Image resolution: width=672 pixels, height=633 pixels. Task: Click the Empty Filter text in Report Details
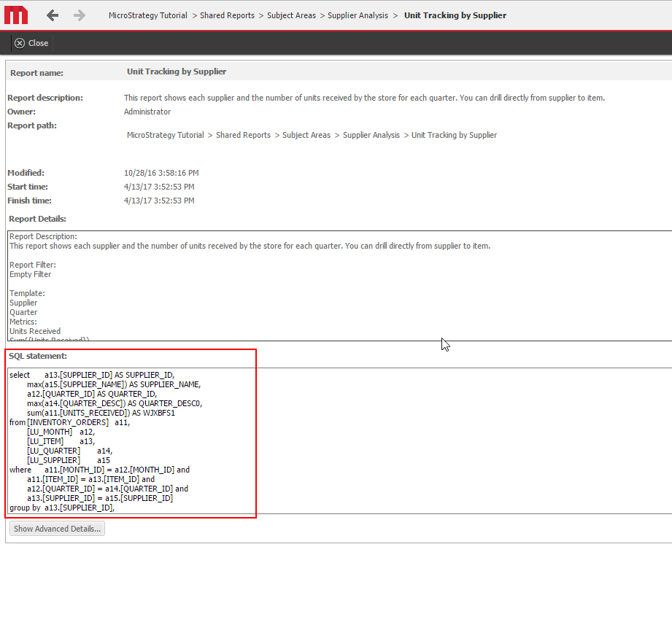(x=30, y=275)
